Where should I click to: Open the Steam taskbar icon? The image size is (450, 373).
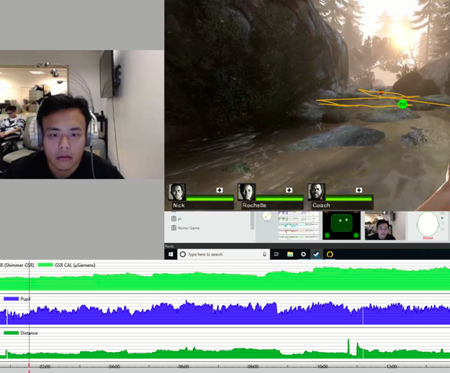coord(316,254)
